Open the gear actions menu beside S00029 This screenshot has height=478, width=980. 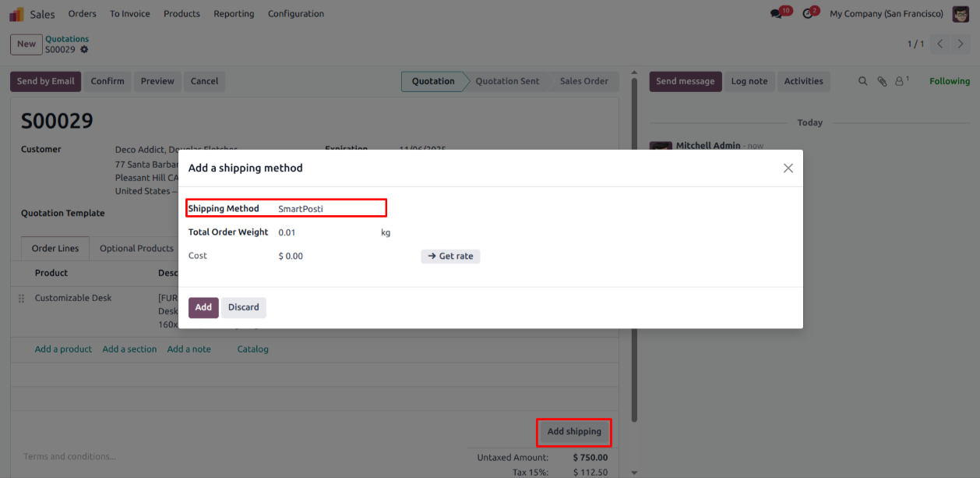tap(84, 50)
